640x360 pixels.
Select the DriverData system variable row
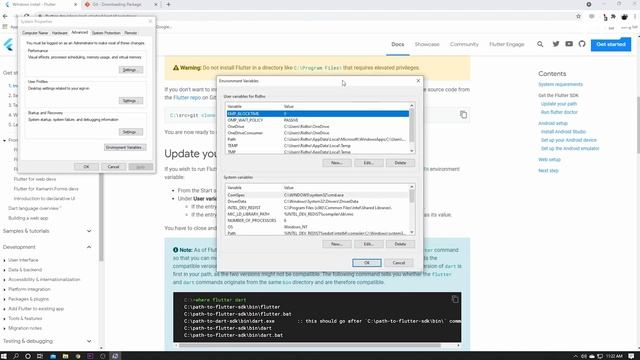(318, 202)
